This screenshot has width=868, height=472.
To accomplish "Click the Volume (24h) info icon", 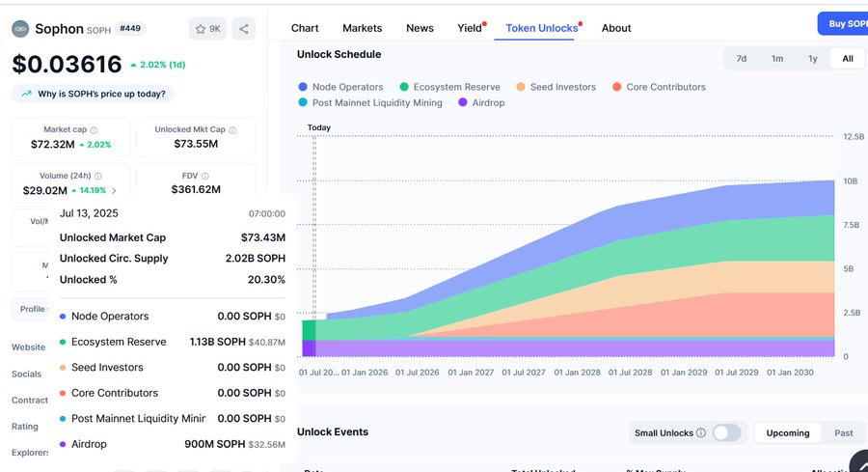I will click(98, 177).
